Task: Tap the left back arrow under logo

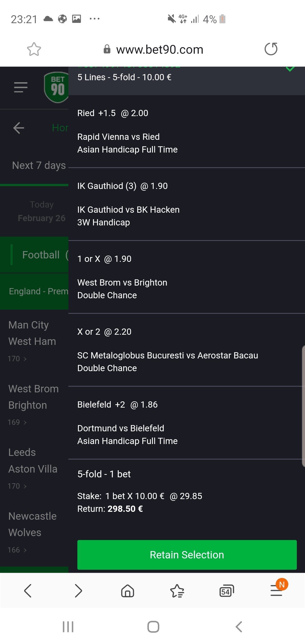Action: pos(19,128)
